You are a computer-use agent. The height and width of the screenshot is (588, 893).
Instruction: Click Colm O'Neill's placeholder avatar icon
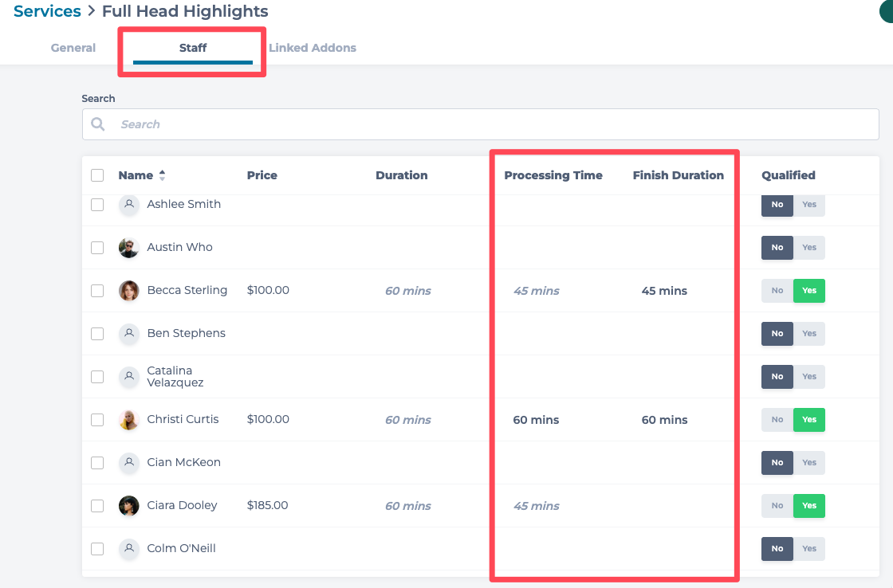tap(128, 549)
